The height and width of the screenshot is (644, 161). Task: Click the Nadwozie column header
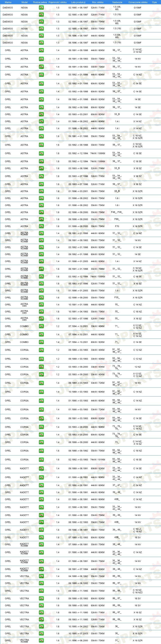[x=117, y=2]
